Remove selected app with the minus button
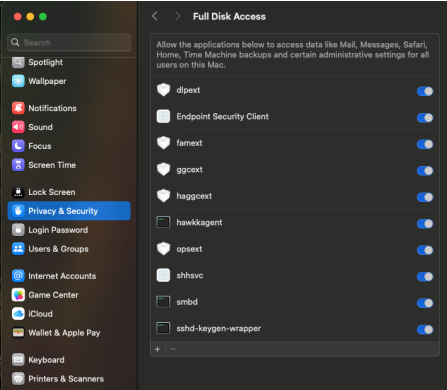Screen dimensions: 447x390 point(173,349)
